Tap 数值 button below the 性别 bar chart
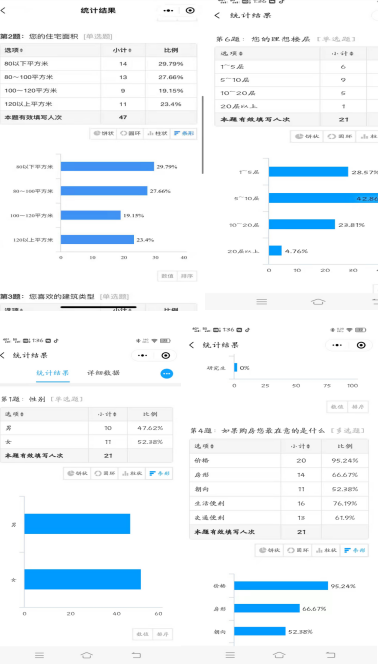The image size is (378, 667). [142, 634]
